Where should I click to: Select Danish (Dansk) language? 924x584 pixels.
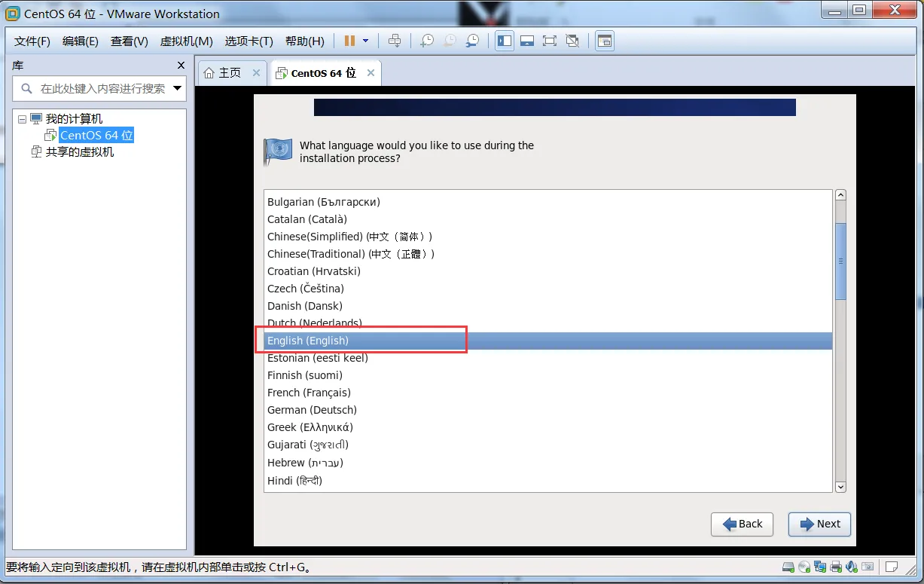pyautogui.click(x=548, y=306)
